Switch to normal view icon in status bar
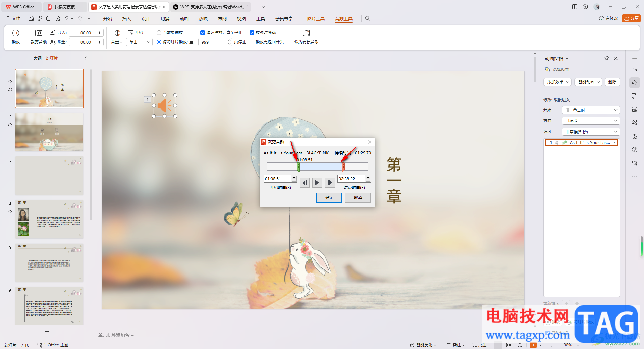644x349 pixels. 498,345
